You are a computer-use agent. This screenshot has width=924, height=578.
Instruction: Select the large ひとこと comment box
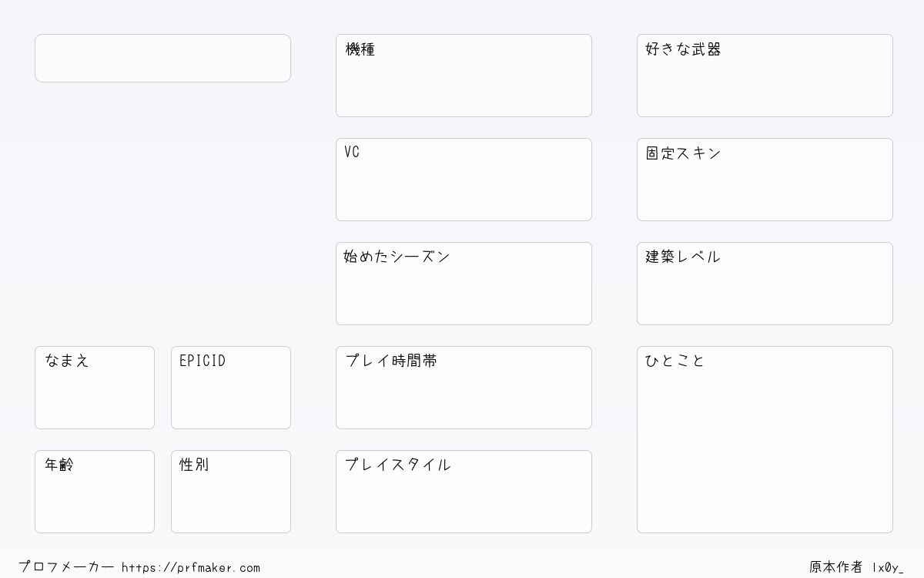pos(765,439)
